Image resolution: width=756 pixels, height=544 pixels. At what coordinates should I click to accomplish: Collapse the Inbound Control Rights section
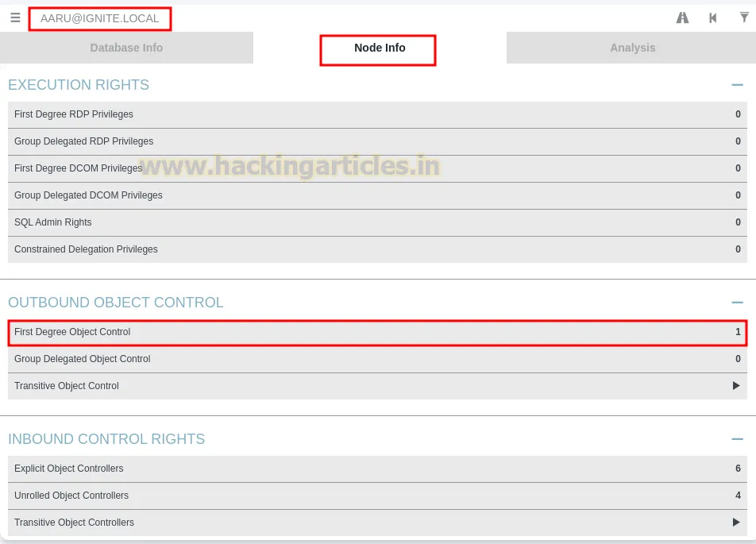point(737,439)
